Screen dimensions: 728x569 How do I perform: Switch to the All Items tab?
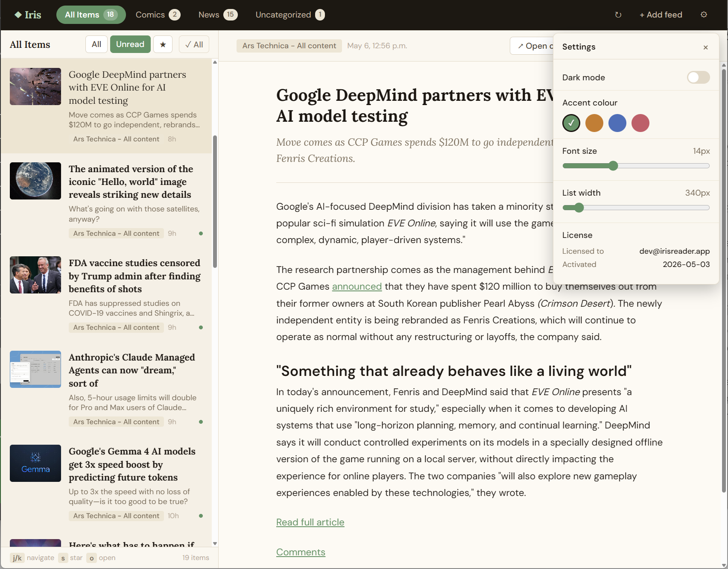[91, 15]
